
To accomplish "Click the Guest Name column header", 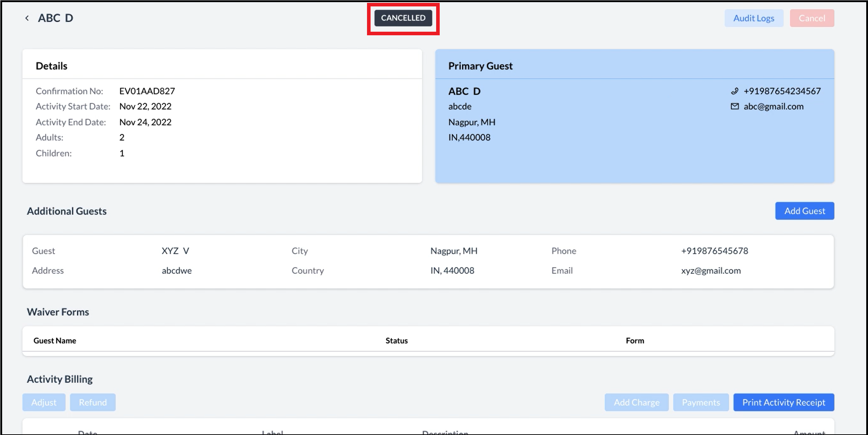I will (55, 341).
